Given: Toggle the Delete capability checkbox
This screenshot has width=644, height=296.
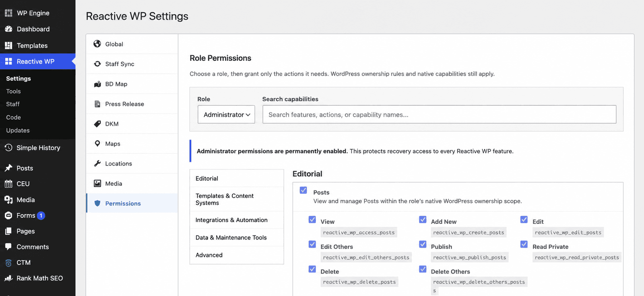Looking at the screenshot, I should (312, 269).
